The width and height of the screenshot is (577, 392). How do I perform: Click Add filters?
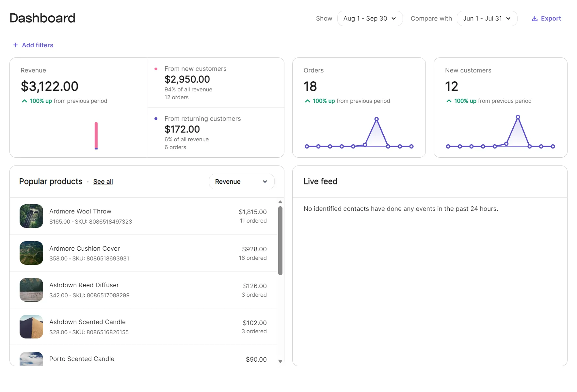click(33, 45)
